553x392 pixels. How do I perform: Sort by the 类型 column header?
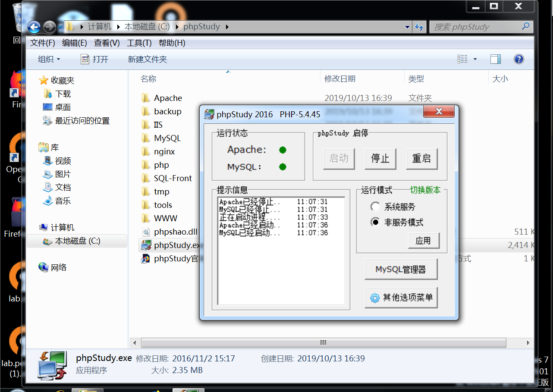click(x=416, y=79)
